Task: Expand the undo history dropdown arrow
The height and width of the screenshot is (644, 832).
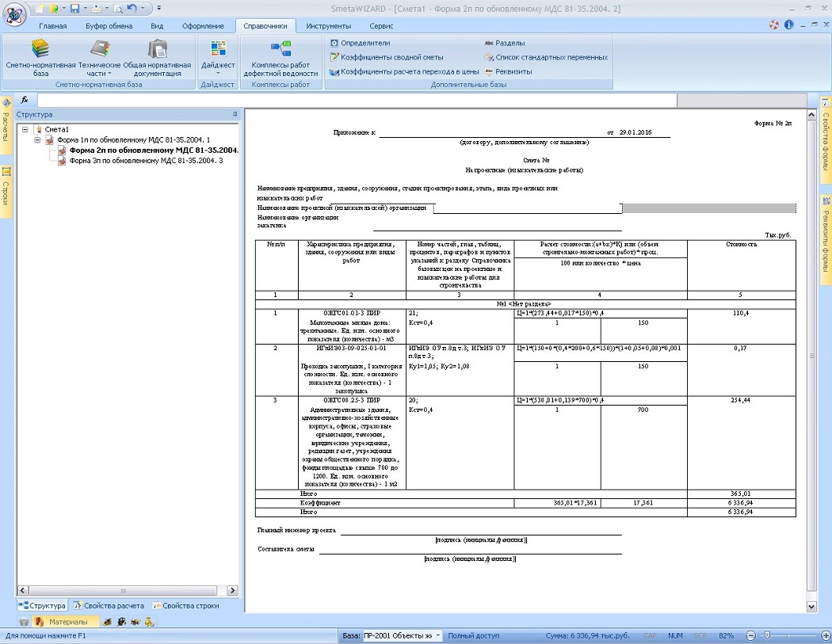Action: pos(142,9)
